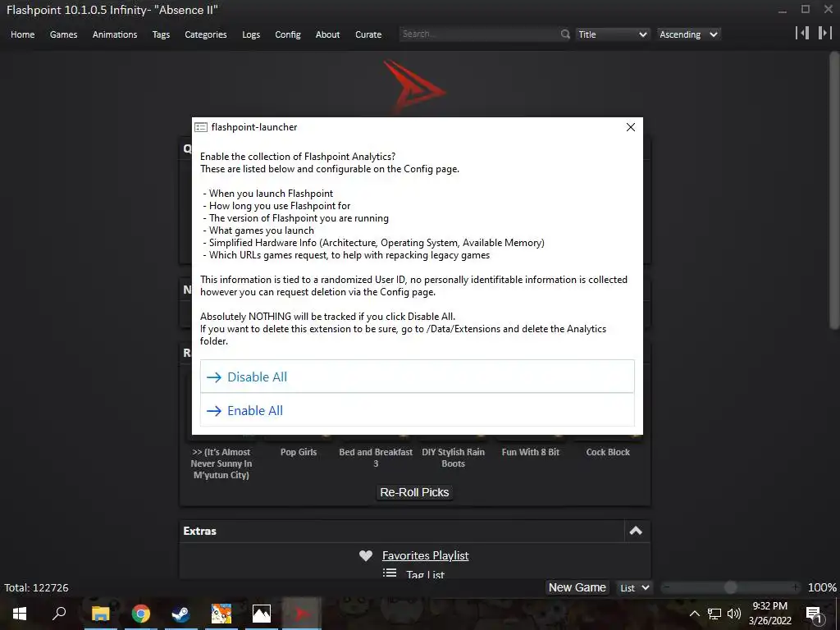Click the network tray icon
Image resolution: width=840 pixels, height=630 pixels.
(714, 614)
